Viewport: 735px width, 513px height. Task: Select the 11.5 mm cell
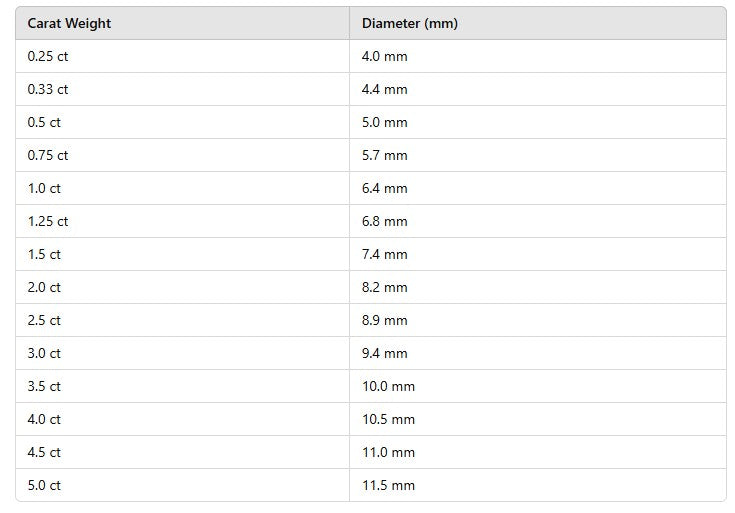tap(538, 485)
